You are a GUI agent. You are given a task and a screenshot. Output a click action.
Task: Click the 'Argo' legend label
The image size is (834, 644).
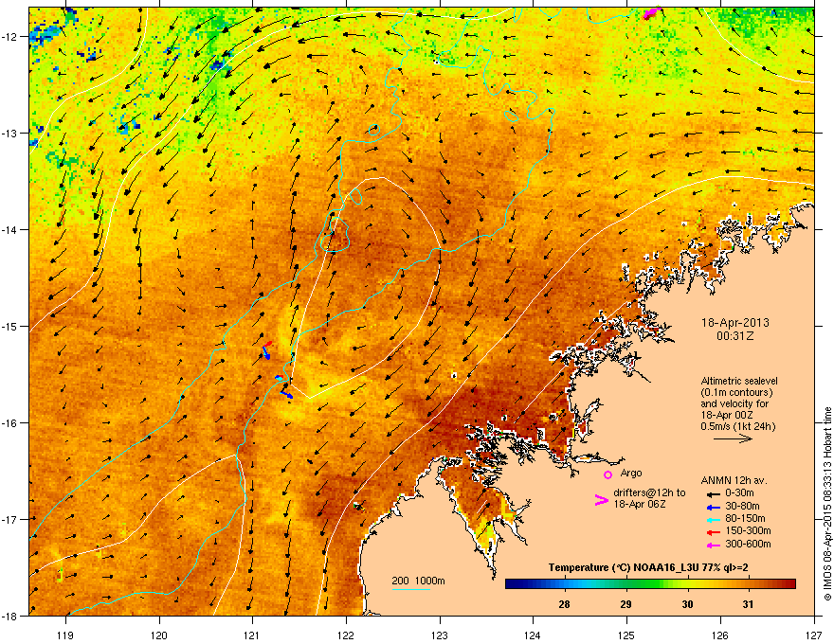[x=631, y=473]
